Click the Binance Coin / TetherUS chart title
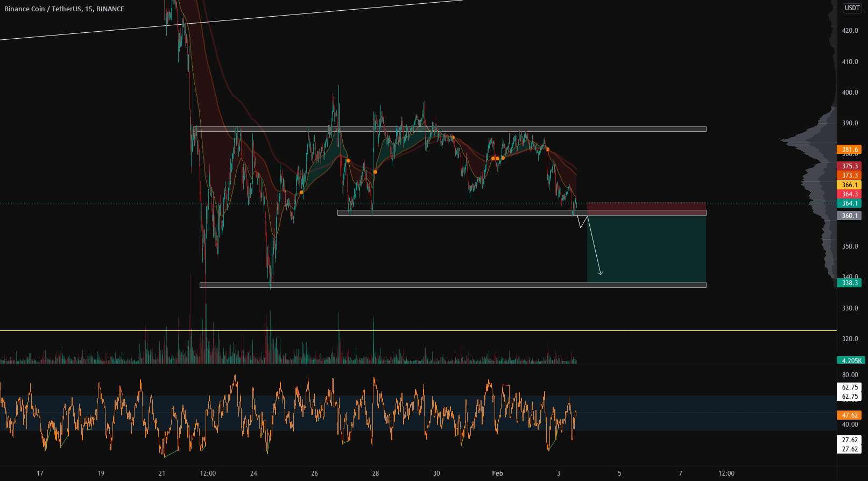 [x=64, y=9]
